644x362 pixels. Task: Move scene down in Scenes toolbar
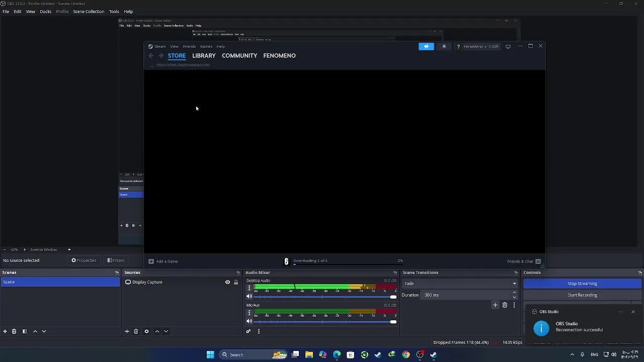(x=44, y=331)
